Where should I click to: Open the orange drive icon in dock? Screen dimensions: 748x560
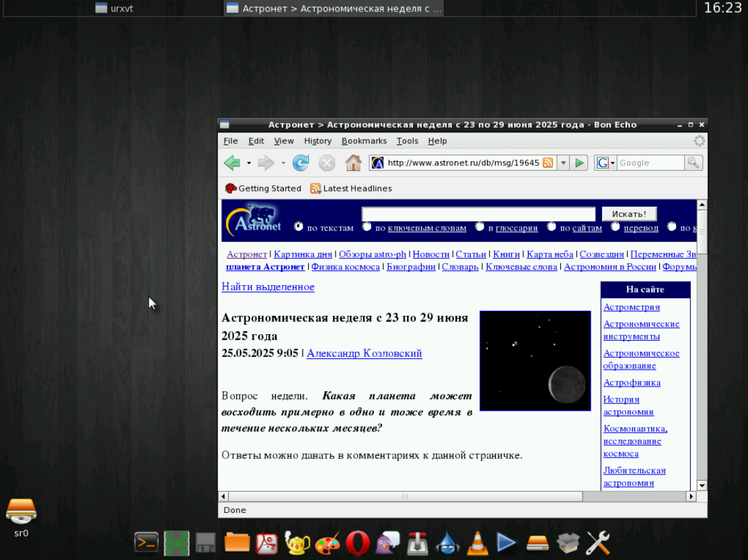(x=537, y=543)
